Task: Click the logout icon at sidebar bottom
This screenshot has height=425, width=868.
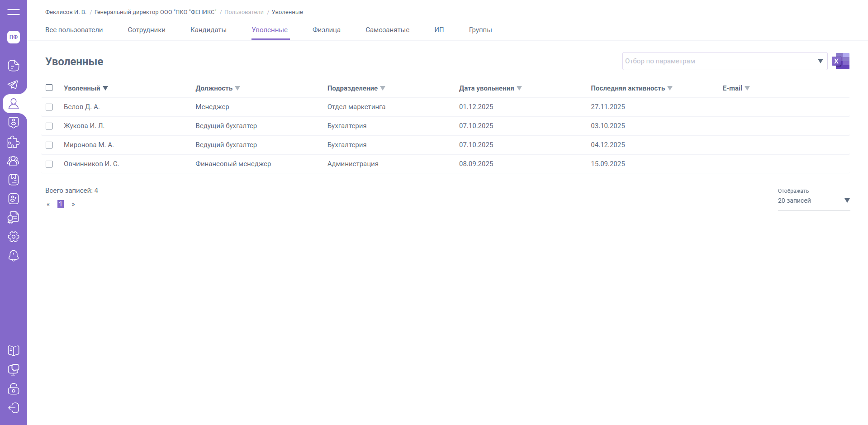Action: coord(14,408)
